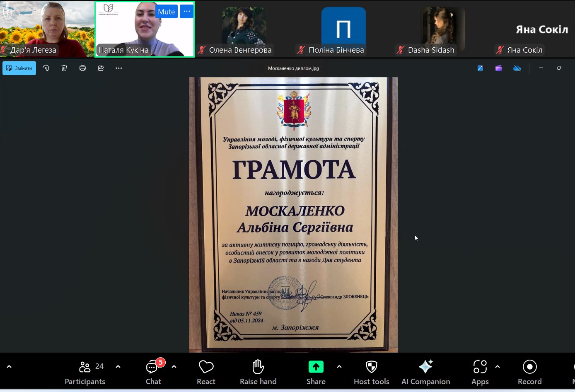Click the trash icon to delete the photo

(x=64, y=68)
